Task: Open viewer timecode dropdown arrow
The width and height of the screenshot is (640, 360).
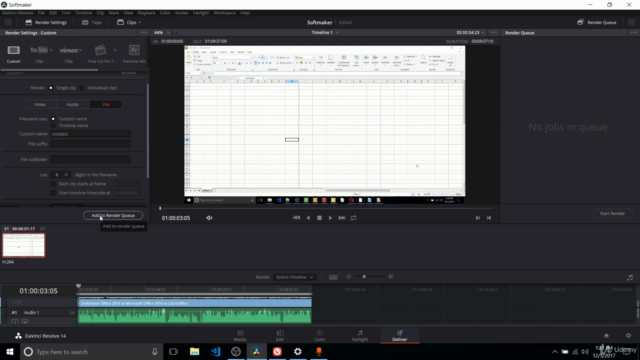Action: coord(483,33)
